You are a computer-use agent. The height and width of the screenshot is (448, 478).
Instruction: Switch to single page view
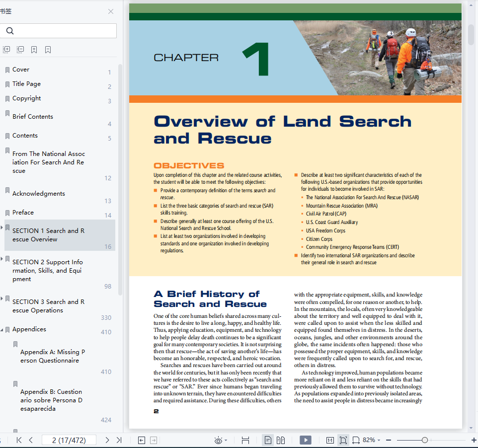click(x=268, y=440)
